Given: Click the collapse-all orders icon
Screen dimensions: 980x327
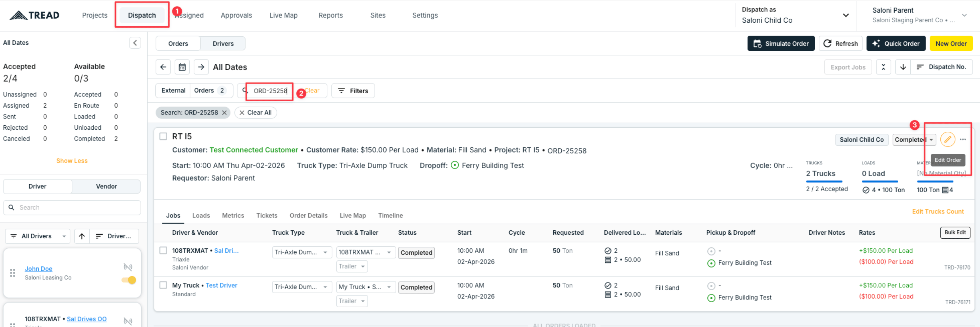Looking at the screenshot, I should coord(883,67).
